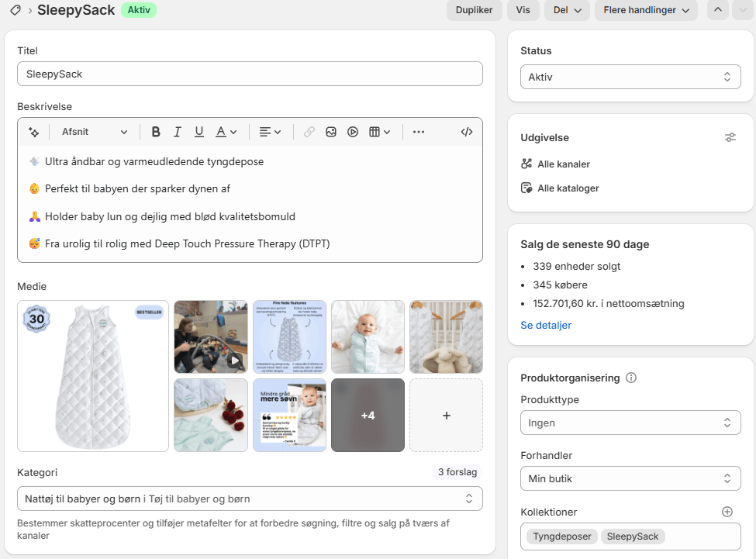
Task: Click the Dupliker button
Action: click(474, 10)
